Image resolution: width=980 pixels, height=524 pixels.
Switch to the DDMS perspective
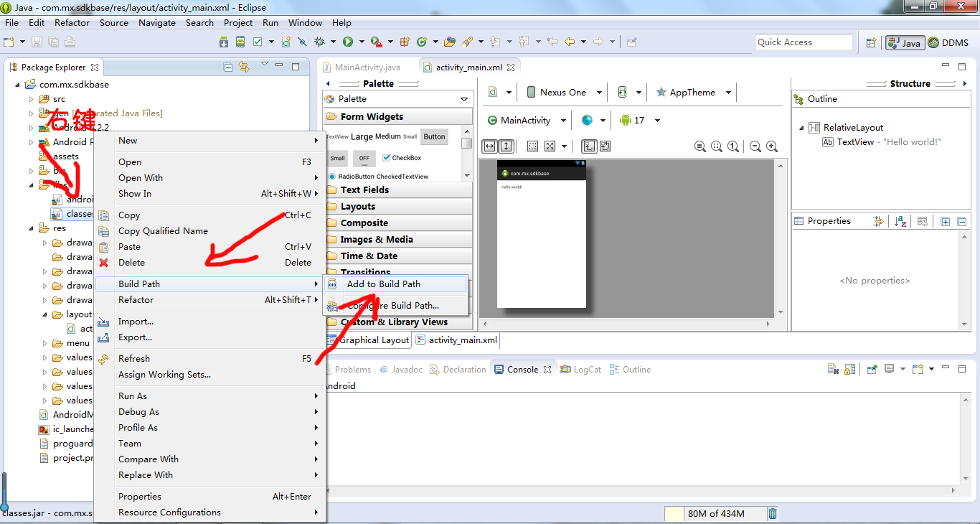coord(948,43)
